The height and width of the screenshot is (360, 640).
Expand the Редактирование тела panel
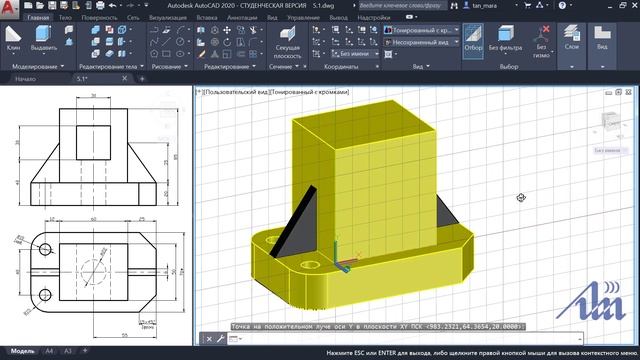click(x=111, y=66)
